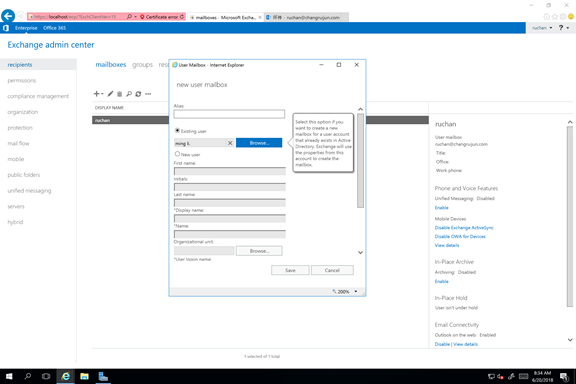Open permissions in the left navigation
The height and width of the screenshot is (384, 576).
(x=22, y=80)
